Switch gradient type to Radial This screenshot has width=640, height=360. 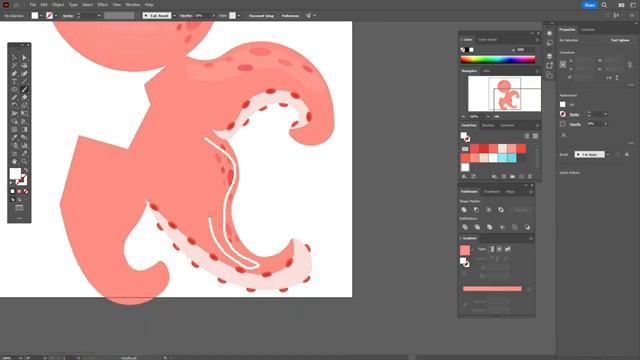point(499,249)
